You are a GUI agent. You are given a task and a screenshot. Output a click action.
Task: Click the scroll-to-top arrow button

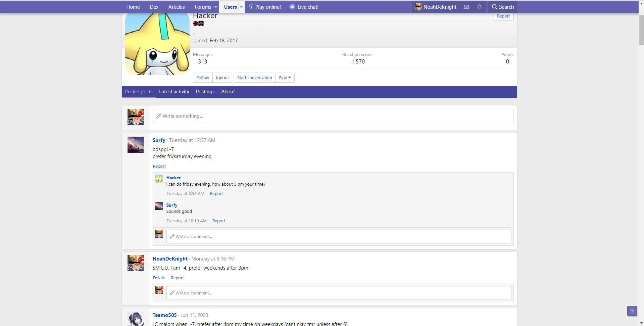tap(632, 311)
